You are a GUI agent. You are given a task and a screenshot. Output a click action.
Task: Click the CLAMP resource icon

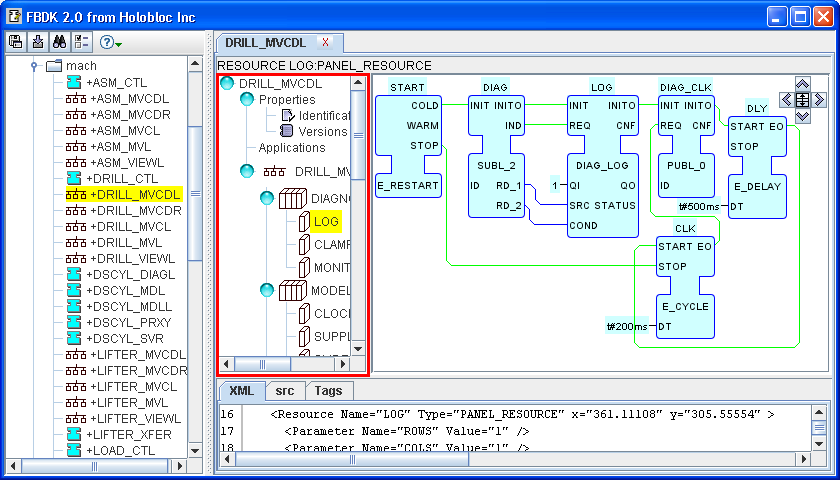304,245
